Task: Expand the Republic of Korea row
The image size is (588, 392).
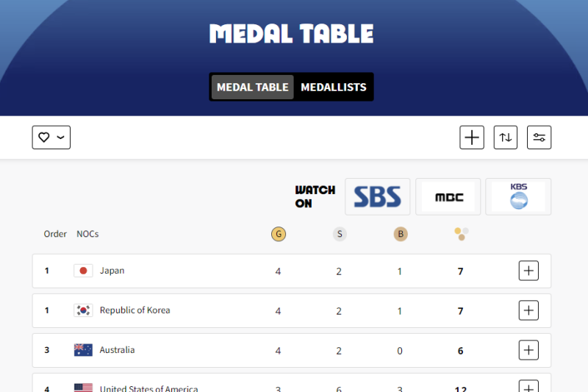Action: [528, 310]
